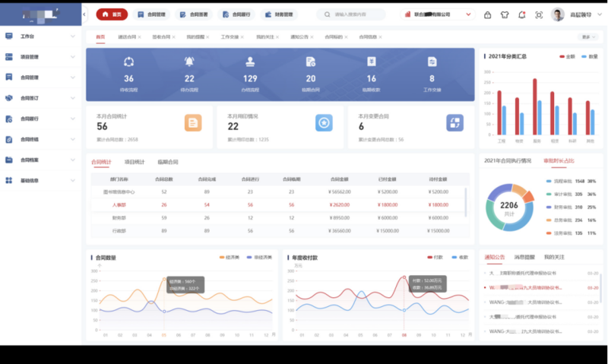
Task: Expand the 合同管理 sidebar menu
Action: tap(40, 77)
